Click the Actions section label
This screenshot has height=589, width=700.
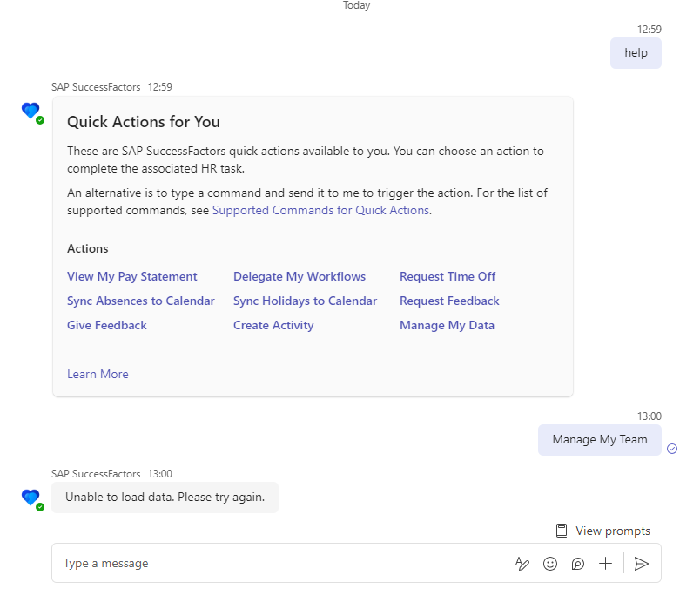tap(87, 248)
